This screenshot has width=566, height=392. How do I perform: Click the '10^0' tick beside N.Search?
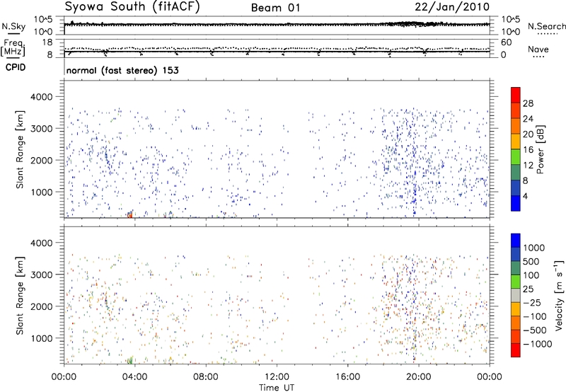pos(511,32)
